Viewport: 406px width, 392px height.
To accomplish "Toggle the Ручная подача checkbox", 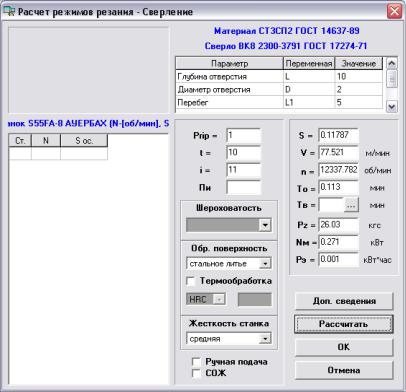I will (196, 362).
